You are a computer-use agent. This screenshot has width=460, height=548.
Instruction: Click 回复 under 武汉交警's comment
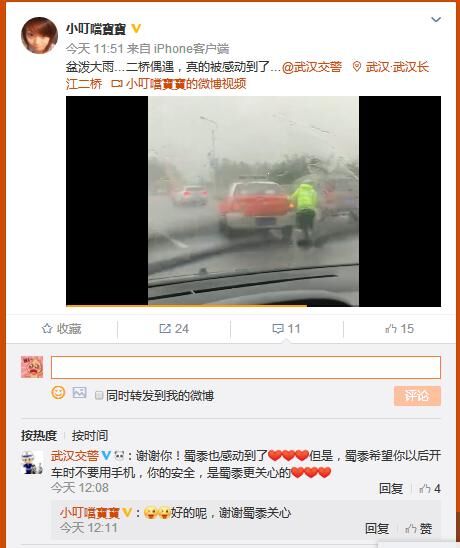click(391, 489)
